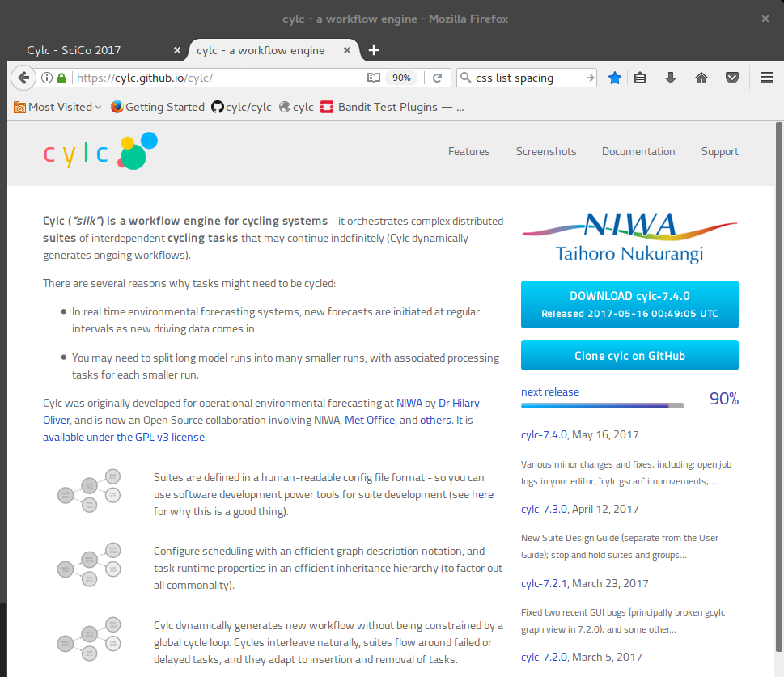
Task: Follow the 'others' link
Action: point(435,420)
